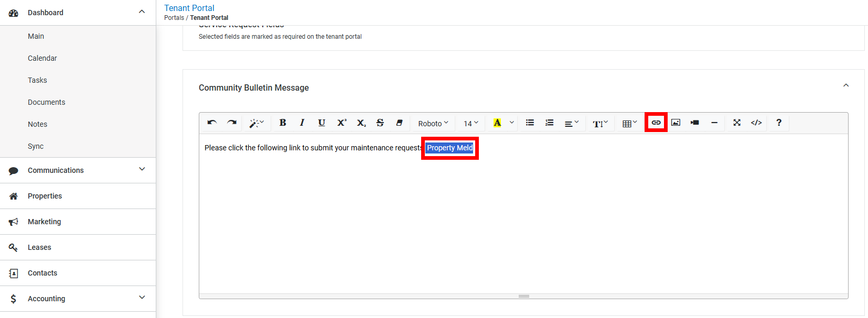Screen dimensions: 868x318
Task: Open the table insert dropdown
Action: (x=629, y=123)
